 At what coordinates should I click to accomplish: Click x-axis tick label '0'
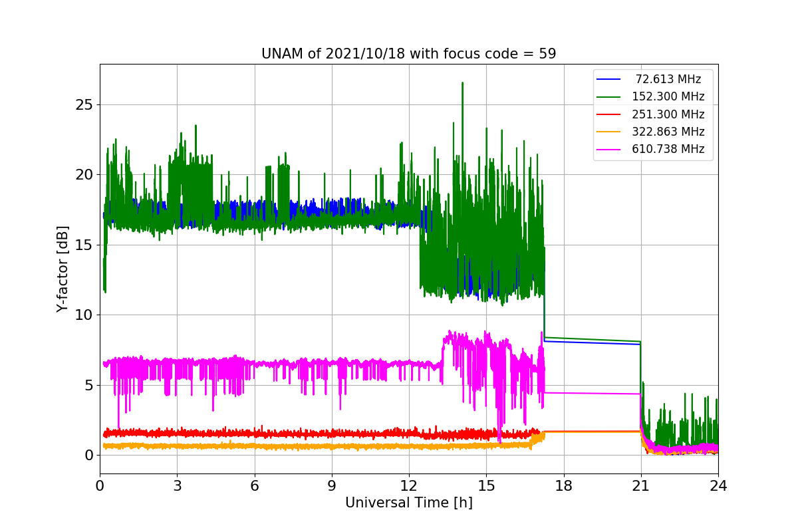100,486
